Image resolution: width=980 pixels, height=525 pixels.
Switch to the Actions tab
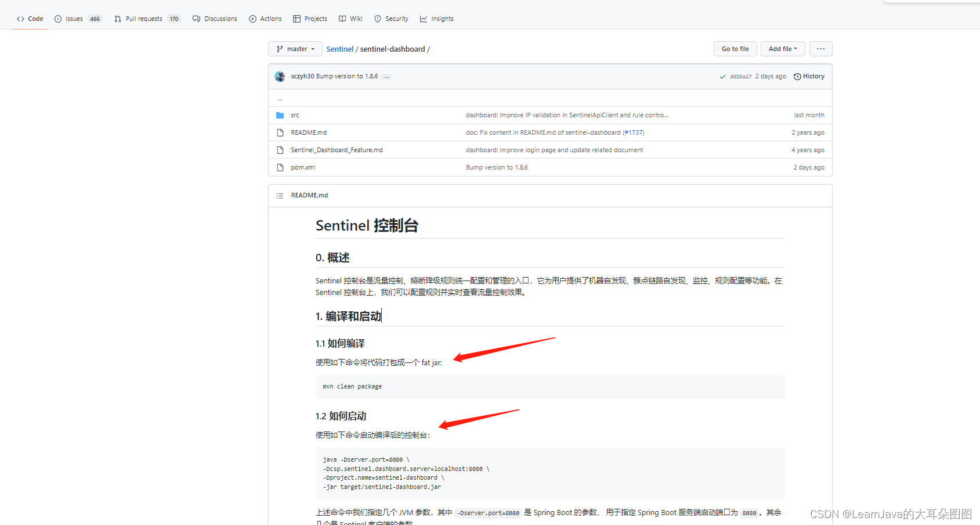(265, 19)
